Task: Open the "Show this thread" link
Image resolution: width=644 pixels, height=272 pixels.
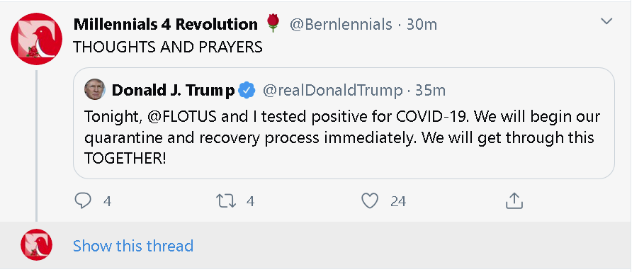Action: click(x=133, y=246)
